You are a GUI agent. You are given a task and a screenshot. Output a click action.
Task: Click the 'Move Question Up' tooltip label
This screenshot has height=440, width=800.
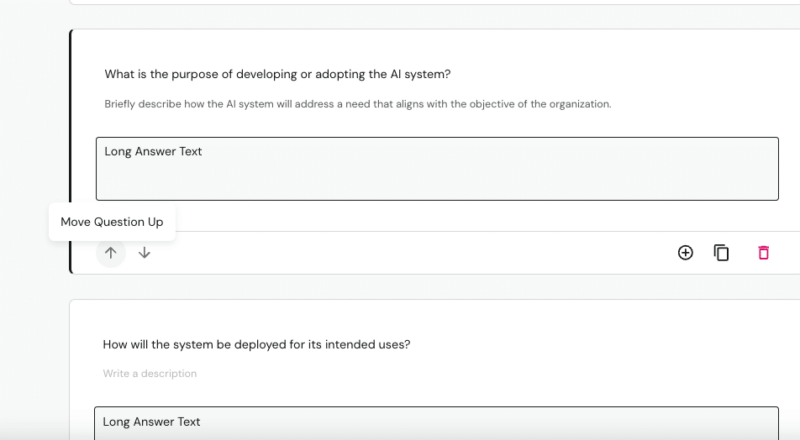click(x=112, y=222)
